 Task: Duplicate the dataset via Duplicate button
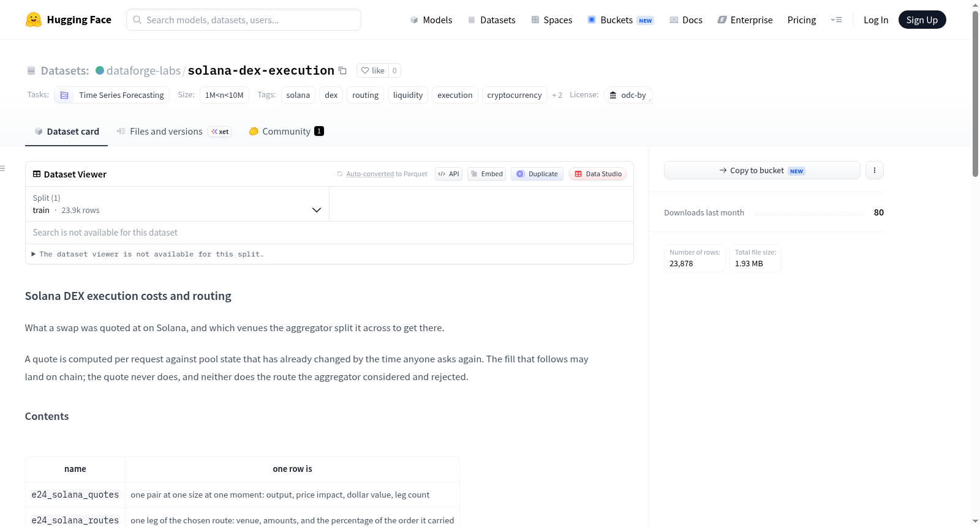537,174
